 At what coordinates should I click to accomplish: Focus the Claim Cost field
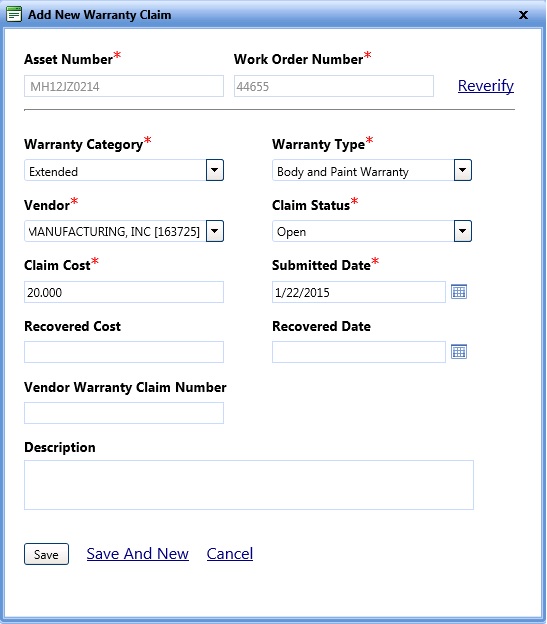(x=124, y=292)
